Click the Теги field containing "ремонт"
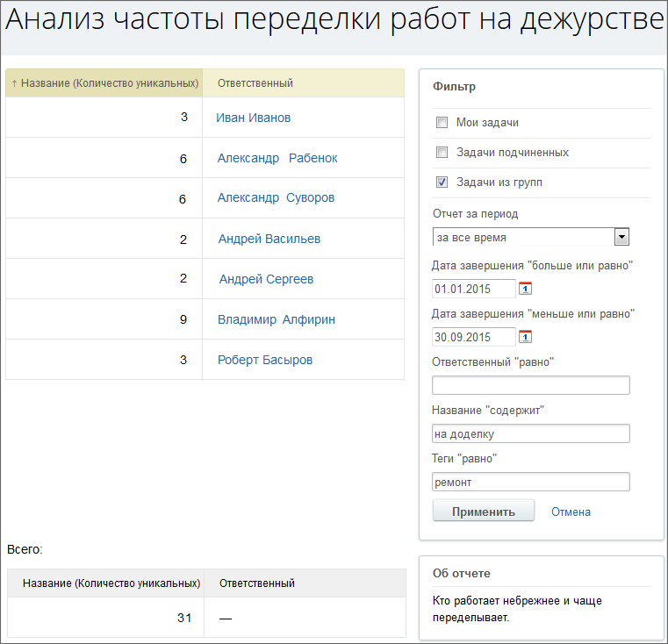The image size is (668, 644). pyautogui.click(x=531, y=482)
